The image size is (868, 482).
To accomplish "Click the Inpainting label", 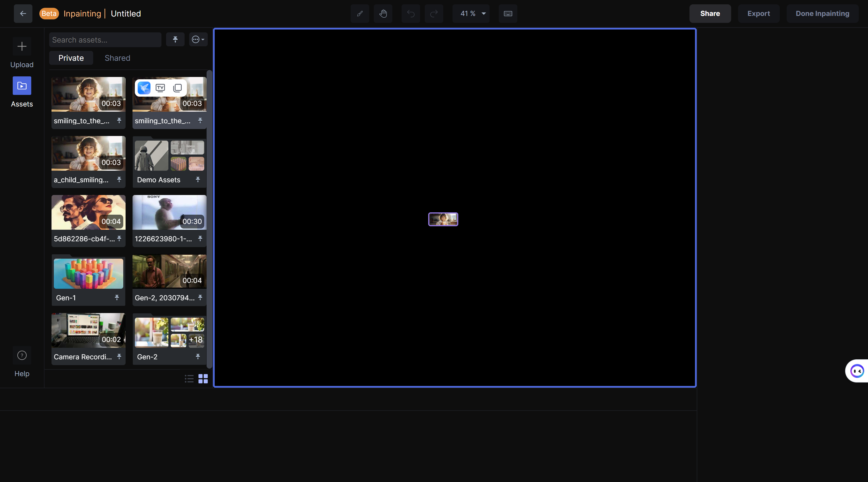I will point(82,14).
